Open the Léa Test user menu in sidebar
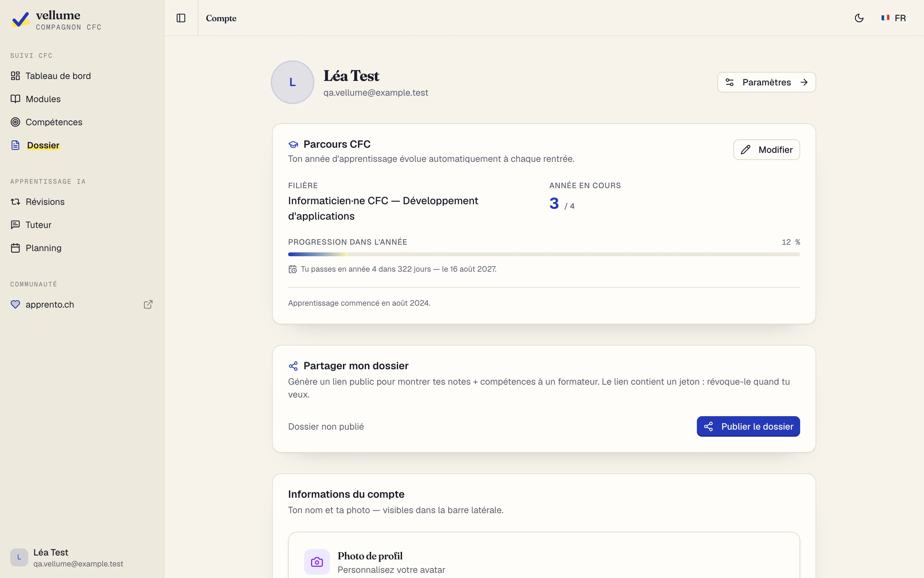Viewport: 924px width, 578px height. 82,557
